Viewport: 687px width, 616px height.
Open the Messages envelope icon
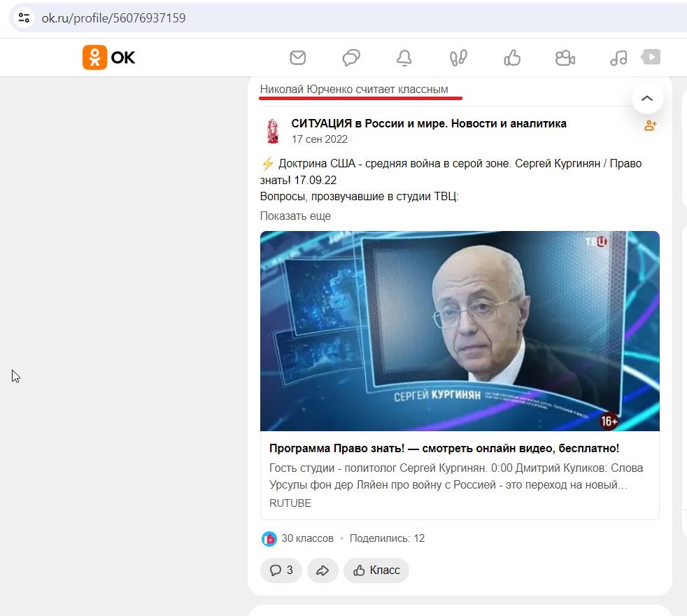click(x=298, y=57)
